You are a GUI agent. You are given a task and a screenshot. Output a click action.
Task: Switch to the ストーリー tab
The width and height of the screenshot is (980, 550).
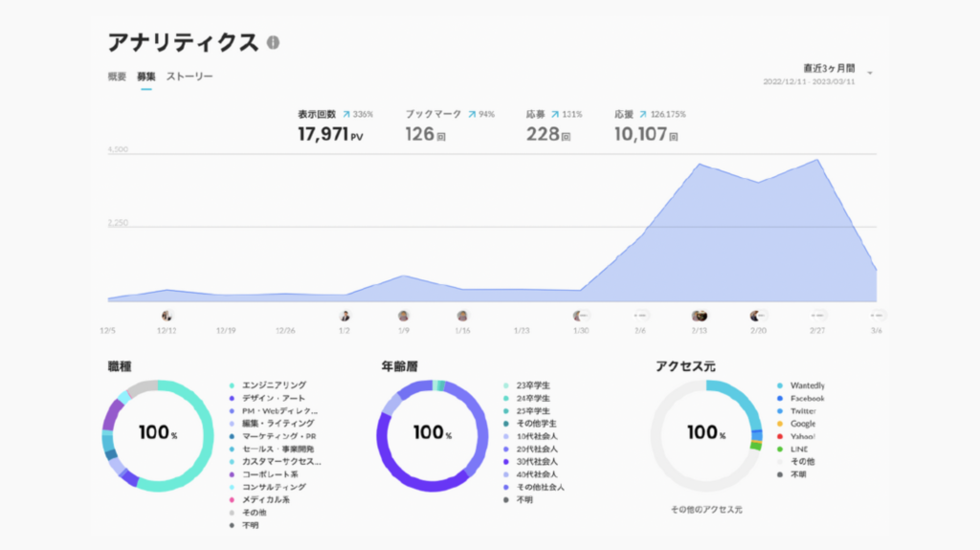189,77
